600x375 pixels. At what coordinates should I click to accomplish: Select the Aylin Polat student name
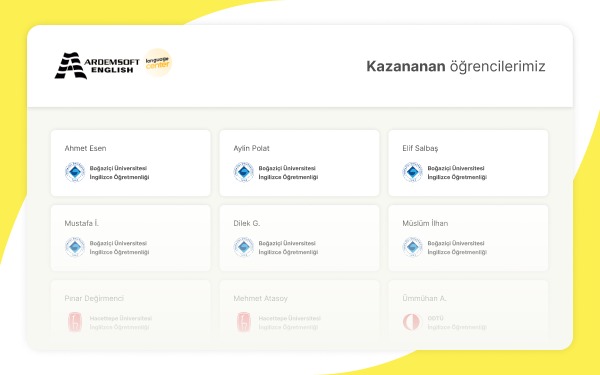[x=251, y=148]
